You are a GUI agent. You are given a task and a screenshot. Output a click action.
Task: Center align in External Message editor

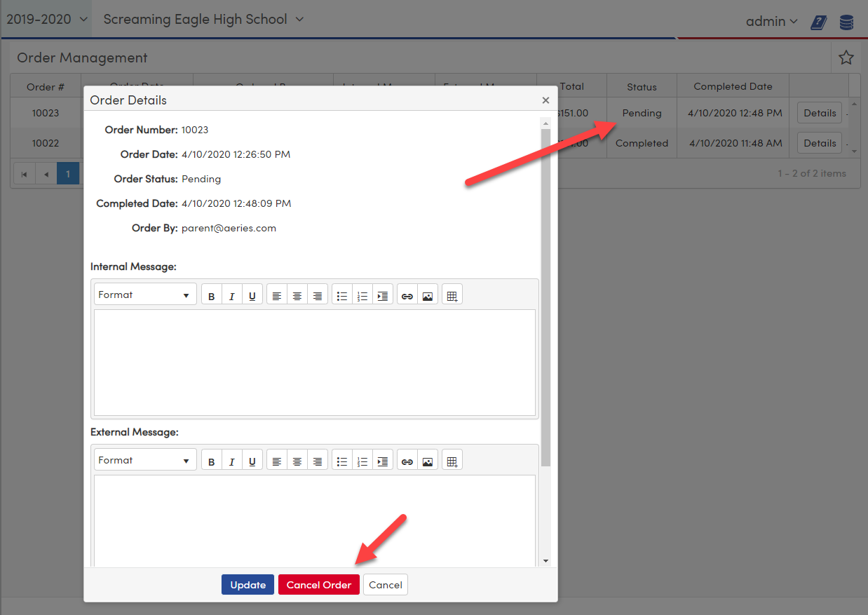297,461
